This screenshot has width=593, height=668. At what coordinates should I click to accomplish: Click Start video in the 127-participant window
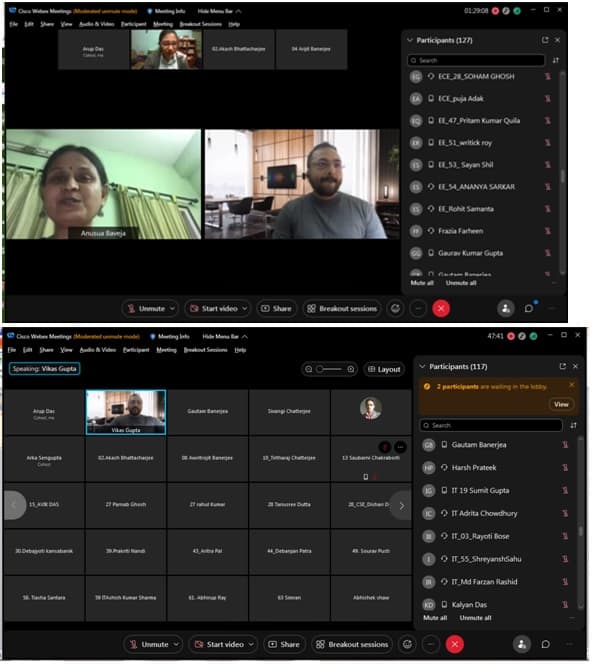(213, 308)
